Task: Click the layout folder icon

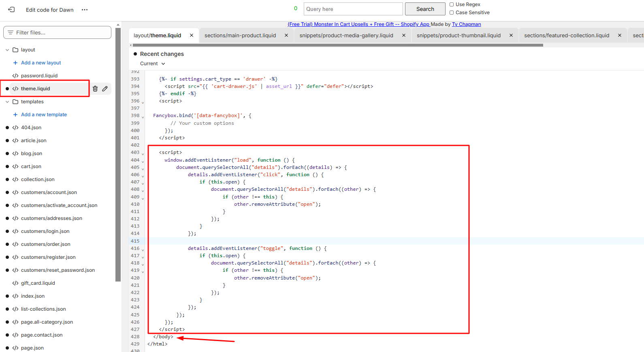Action: (15, 50)
